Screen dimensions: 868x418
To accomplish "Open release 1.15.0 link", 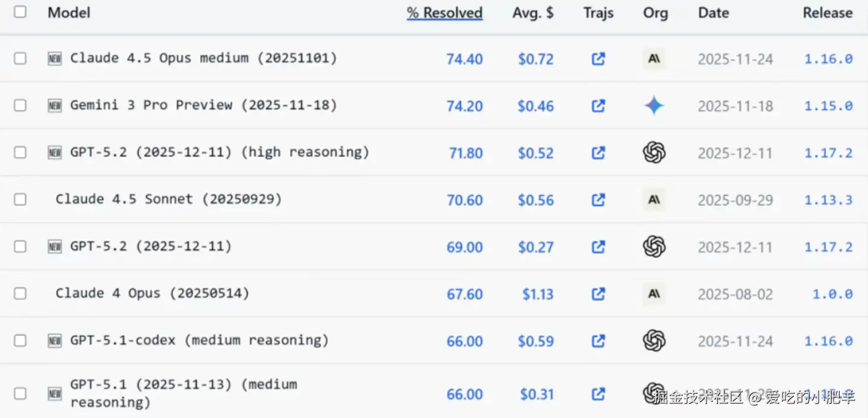I will point(828,106).
